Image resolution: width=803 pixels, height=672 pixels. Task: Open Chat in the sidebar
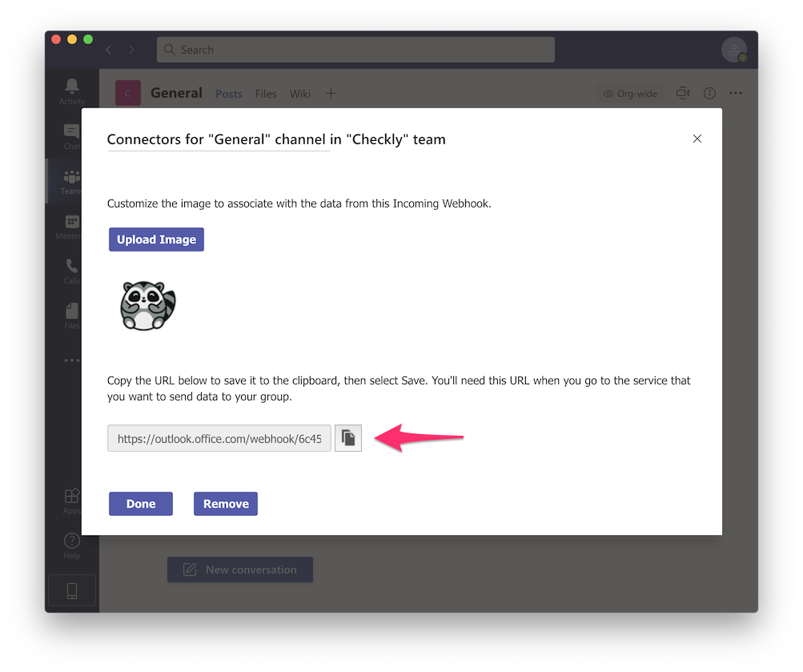pyautogui.click(x=72, y=135)
